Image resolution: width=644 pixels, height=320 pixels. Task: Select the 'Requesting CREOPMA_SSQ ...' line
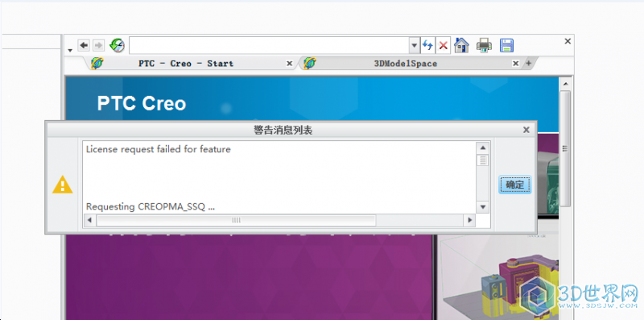151,207
